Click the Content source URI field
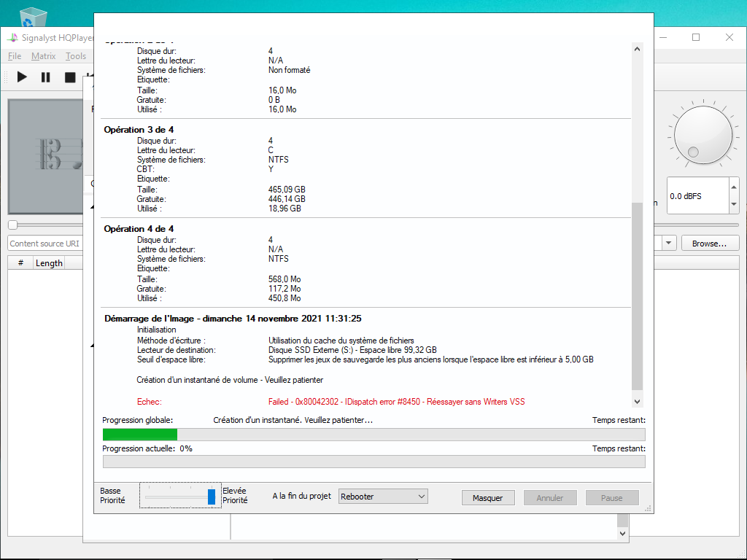 46,244
